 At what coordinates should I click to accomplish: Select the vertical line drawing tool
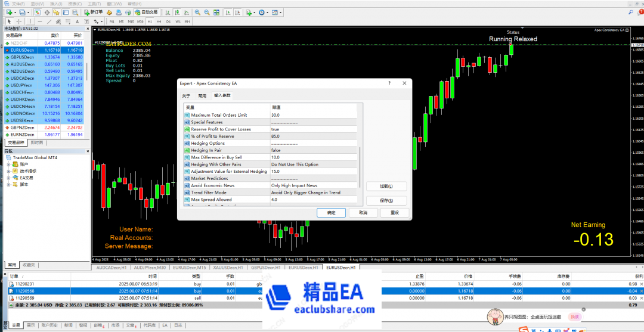(x=30, y=21)
